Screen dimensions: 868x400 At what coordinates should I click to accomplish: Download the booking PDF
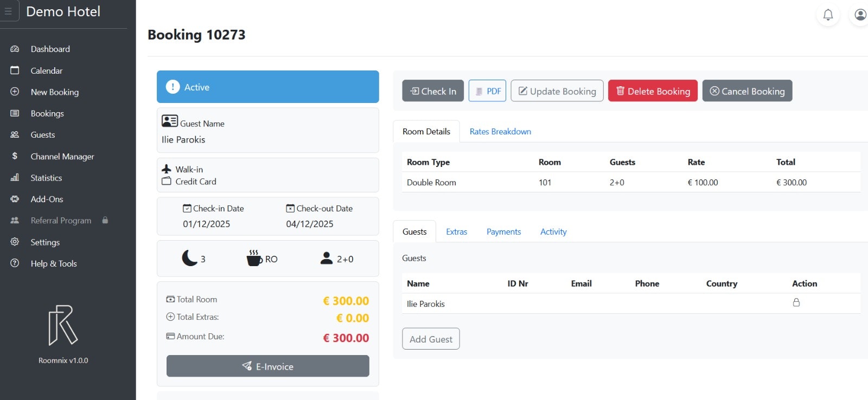point(487,91)
